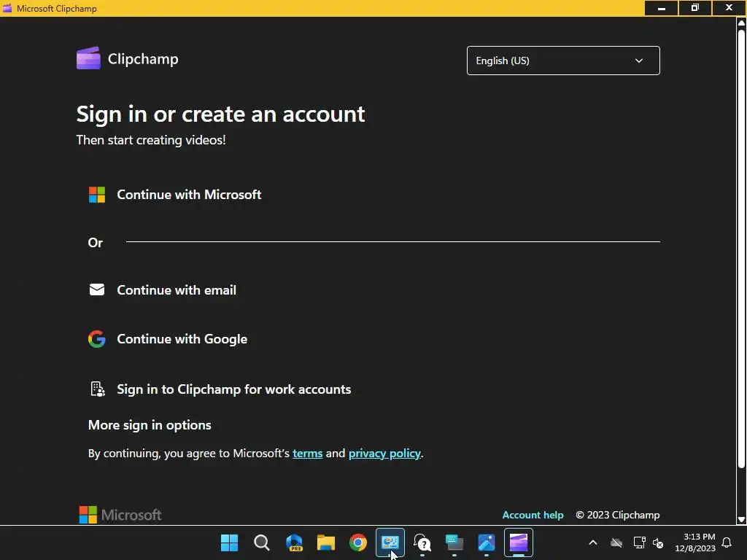
Task: Click the muted volume tray icon
Action: click(x=658, y=542)
